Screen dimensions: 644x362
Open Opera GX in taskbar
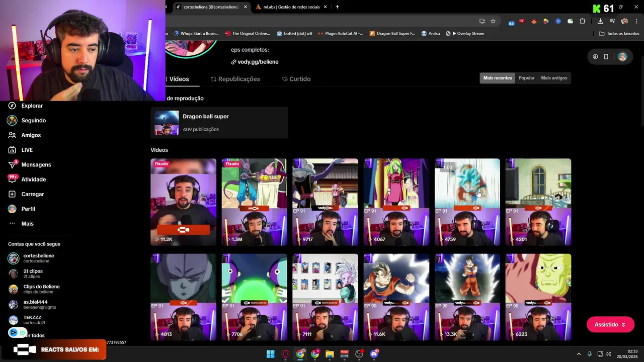[x=285, y=354]
